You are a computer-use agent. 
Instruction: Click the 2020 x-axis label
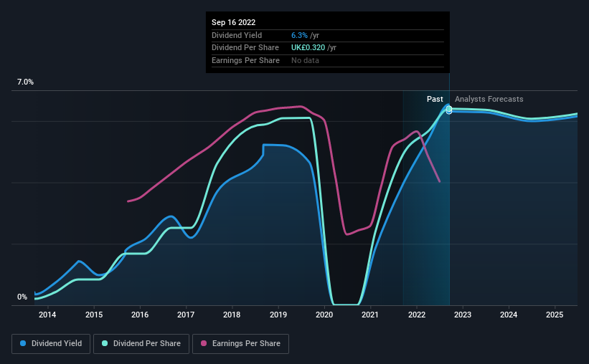tap(324, 315)
